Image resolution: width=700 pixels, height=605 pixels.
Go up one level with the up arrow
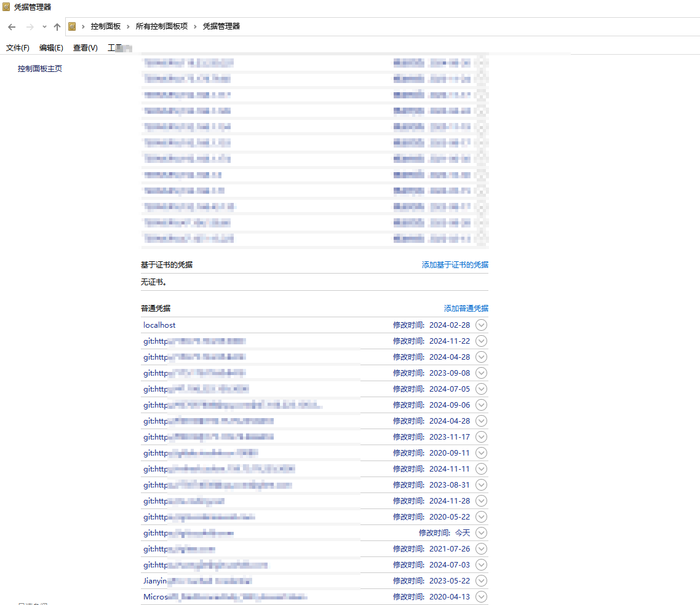coord(57,26)
